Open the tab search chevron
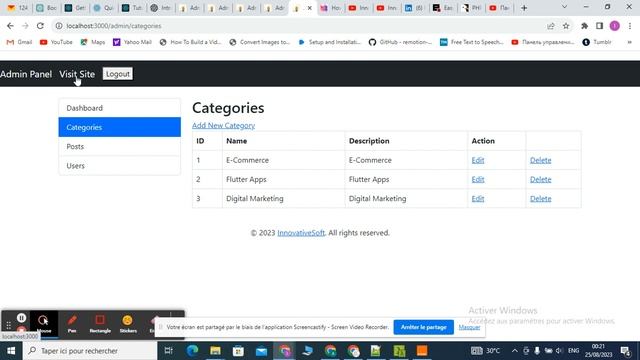Screen dimensions: 640x360 click(564, 7)
